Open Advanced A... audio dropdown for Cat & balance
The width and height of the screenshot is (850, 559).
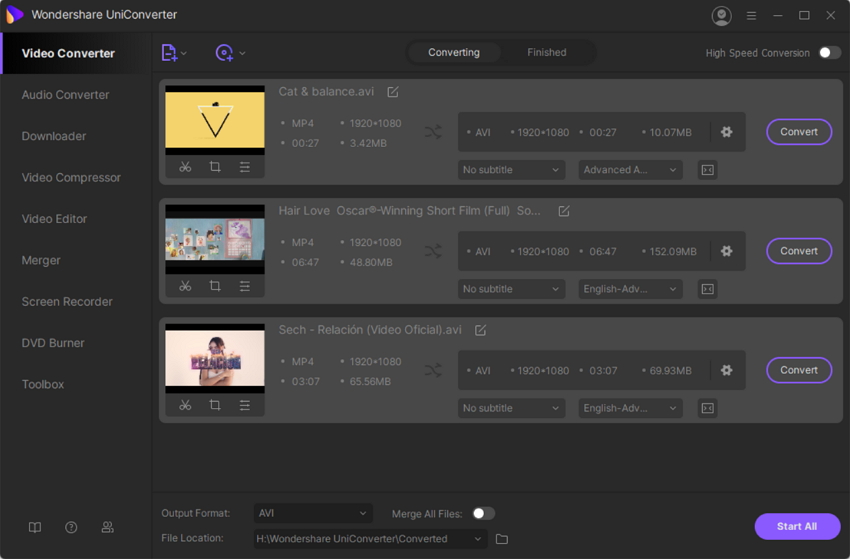[x=630, y=170]
